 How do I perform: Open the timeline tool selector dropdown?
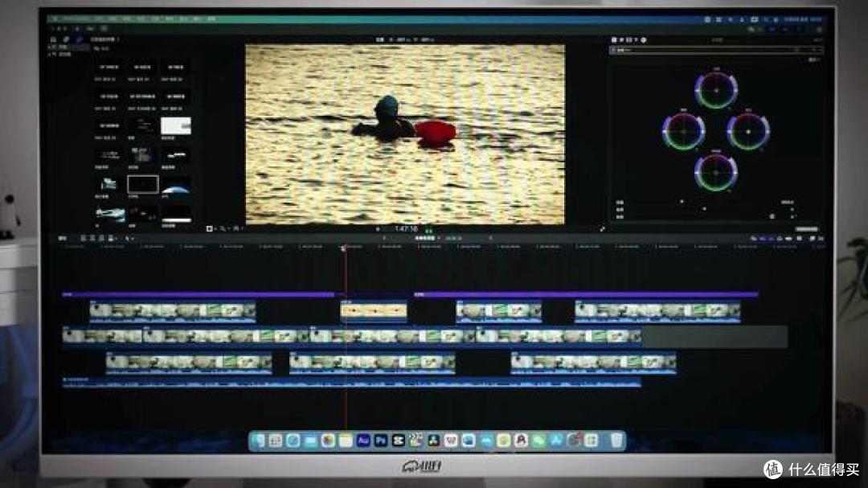[x=129, y=239]
